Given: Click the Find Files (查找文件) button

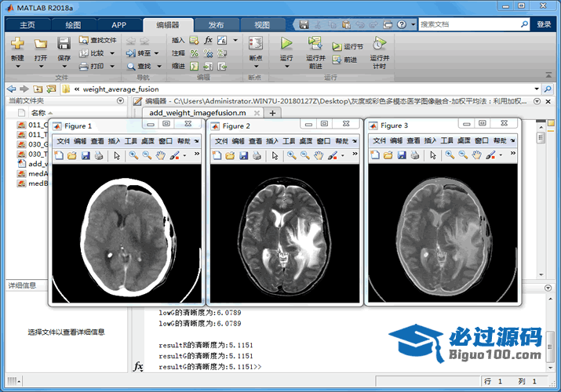Looking at the screenshot, I should [x=97, y=40].
